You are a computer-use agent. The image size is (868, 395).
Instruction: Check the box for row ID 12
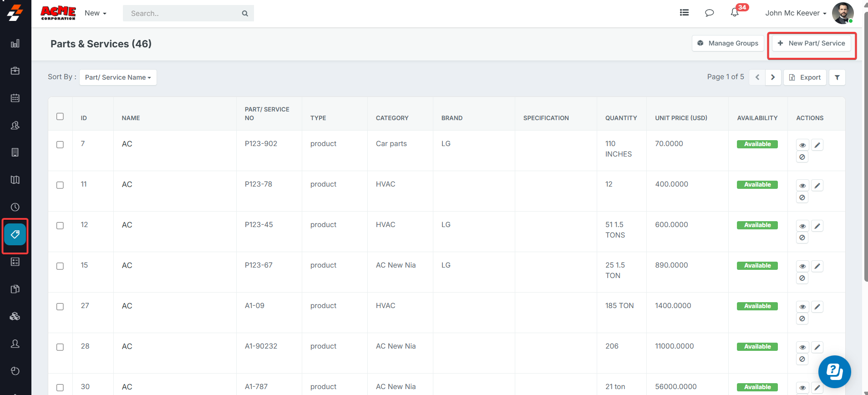tap(60, 226)
